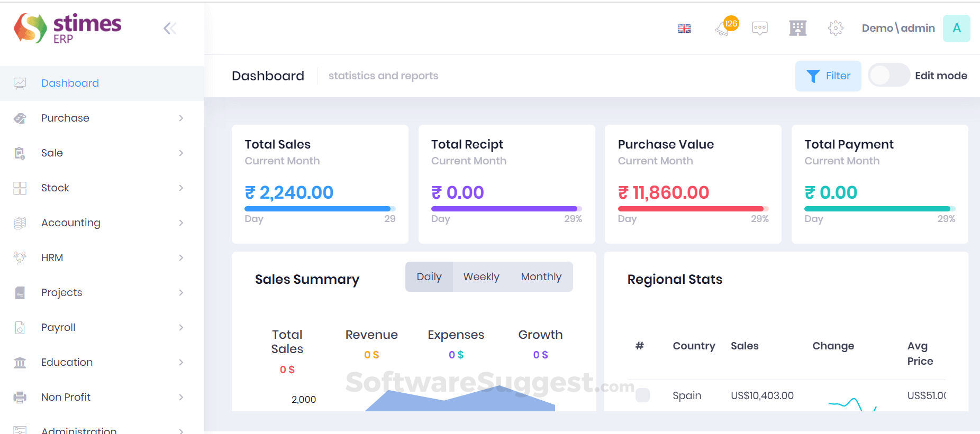The height and width of the screenshot is (434, 980).
Task: Collapse the sidebar with double-chevron icon
Action: pos(170,29)
